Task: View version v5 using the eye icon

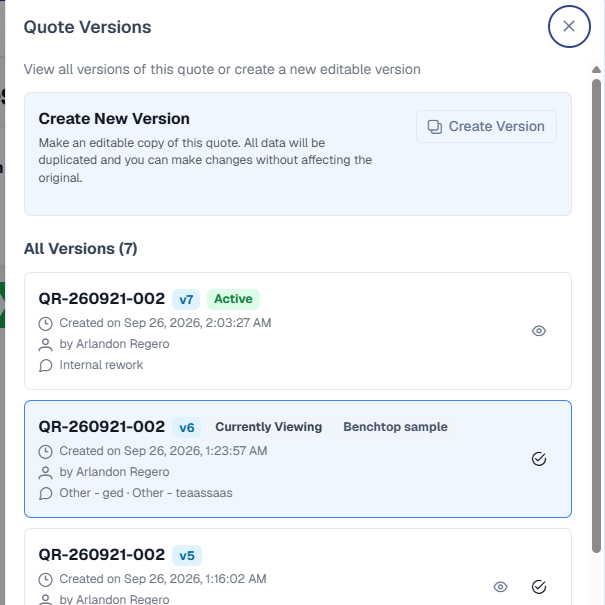Action: pyautogui.click(x=500, y=587)
